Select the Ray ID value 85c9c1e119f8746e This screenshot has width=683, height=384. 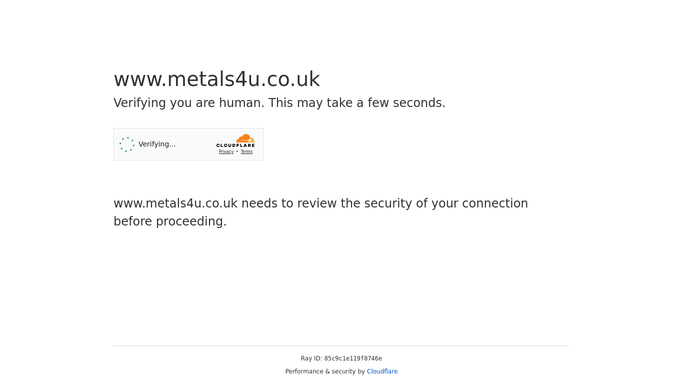pos(353,359)
